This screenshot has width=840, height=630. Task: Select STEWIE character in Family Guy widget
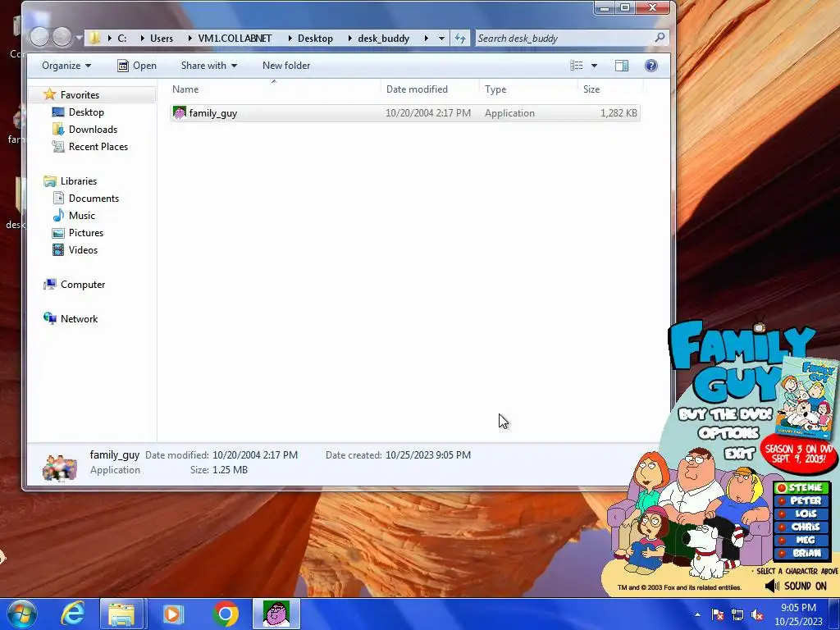801,487
